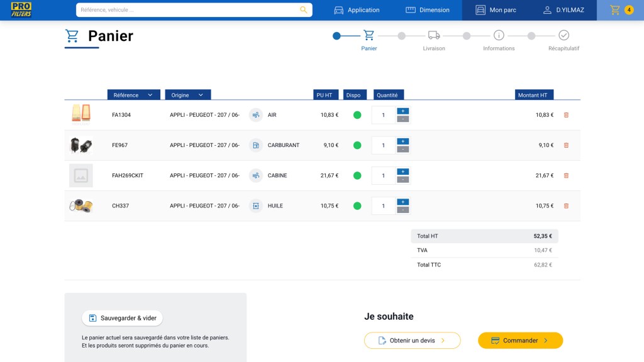Viewport: 644px width, 362px height.
Task: Increase quantity of FA1304 with plus
Action: [x=403, y=111]
